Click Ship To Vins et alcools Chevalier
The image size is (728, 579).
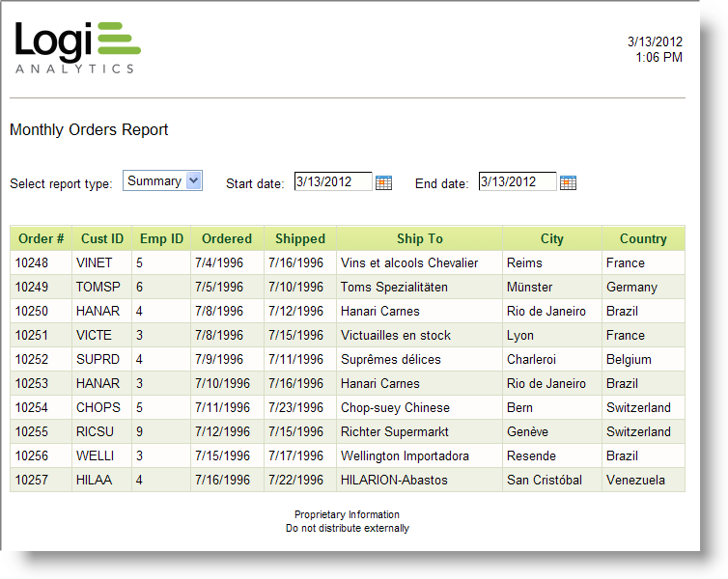409,262
